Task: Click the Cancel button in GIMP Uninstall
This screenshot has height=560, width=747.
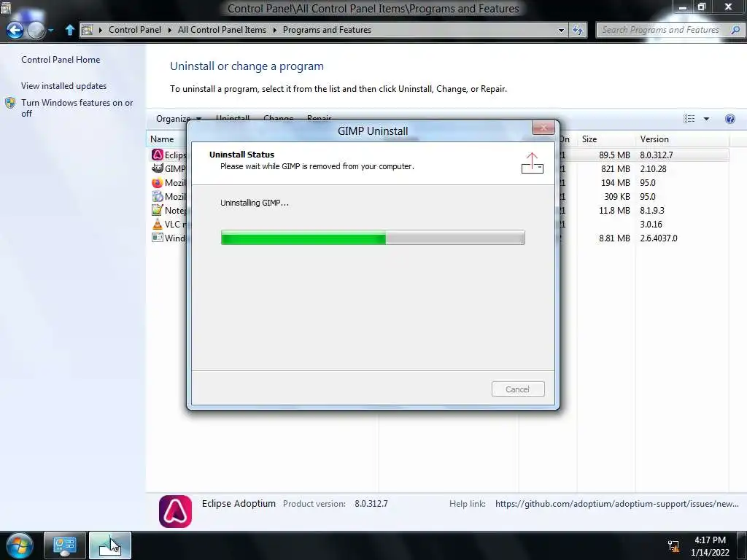Action: point(518,389)
